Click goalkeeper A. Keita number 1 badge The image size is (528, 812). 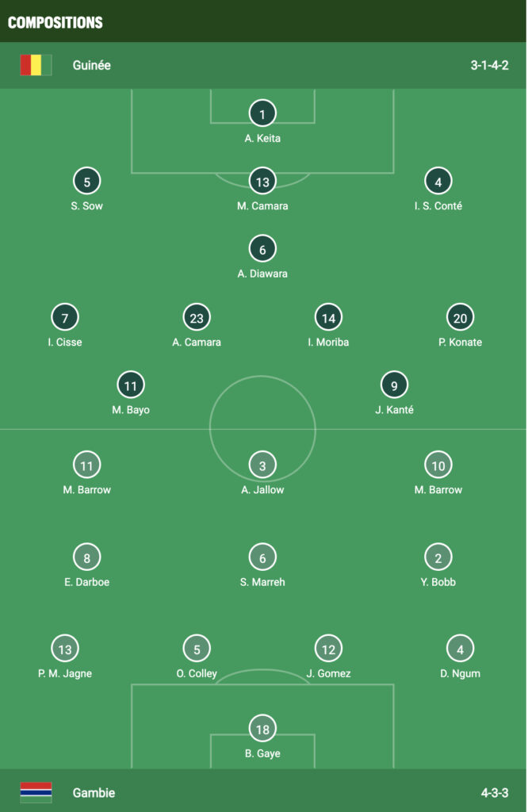262,113
